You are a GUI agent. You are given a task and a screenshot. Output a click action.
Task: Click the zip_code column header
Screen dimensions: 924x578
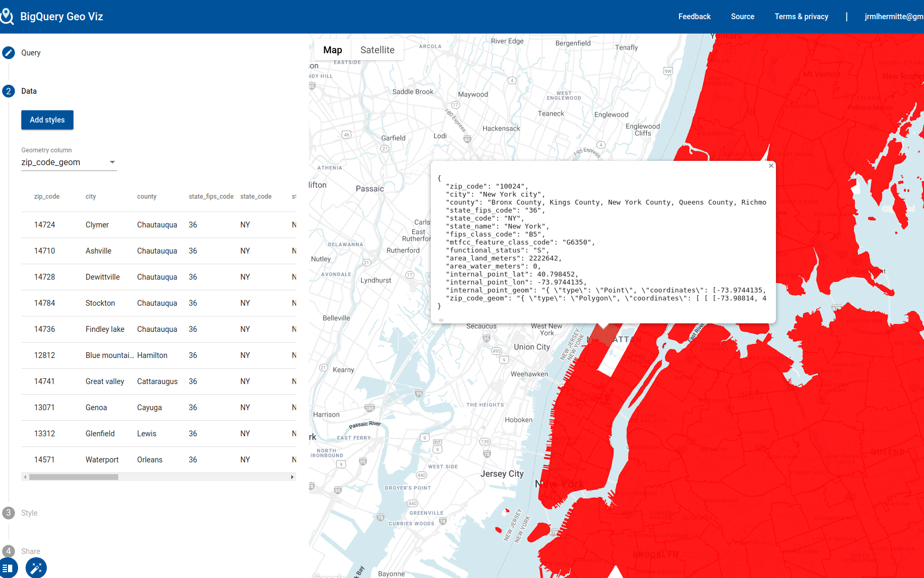tap(47, 197)
